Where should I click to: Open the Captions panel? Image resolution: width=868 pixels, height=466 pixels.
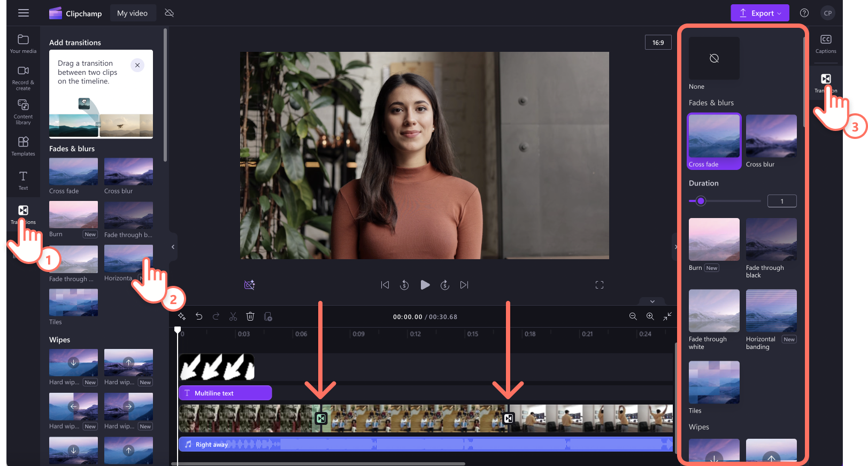pos(825,44)
